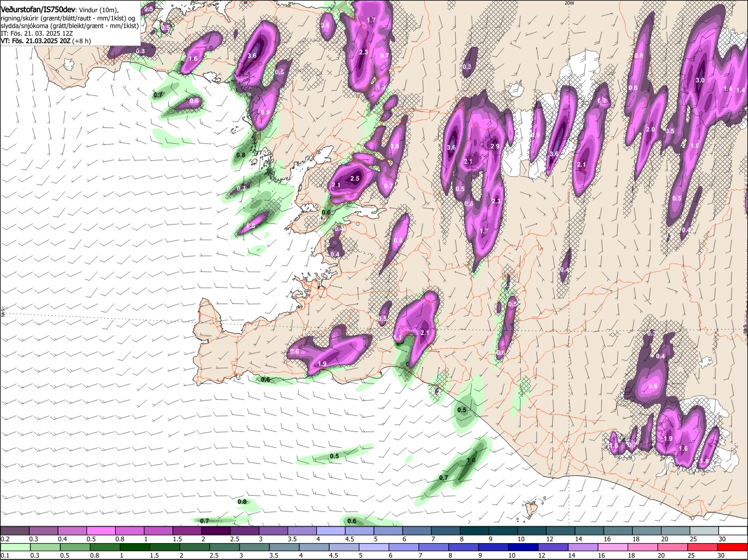Pick the red lower legend swatch starting at 30

[x=733, y=547]
